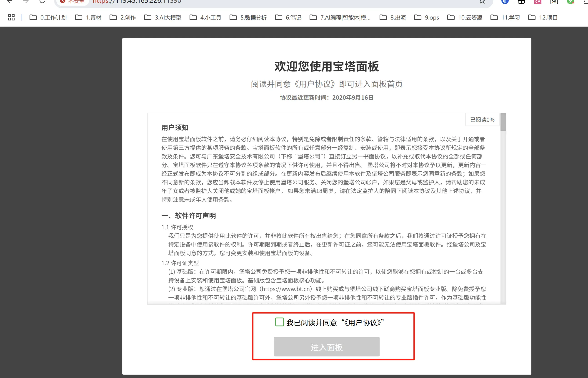This screenshot has width=588, height=378.
Task: Click the 协议最近更新时间 date line
Action: point(327,98)
